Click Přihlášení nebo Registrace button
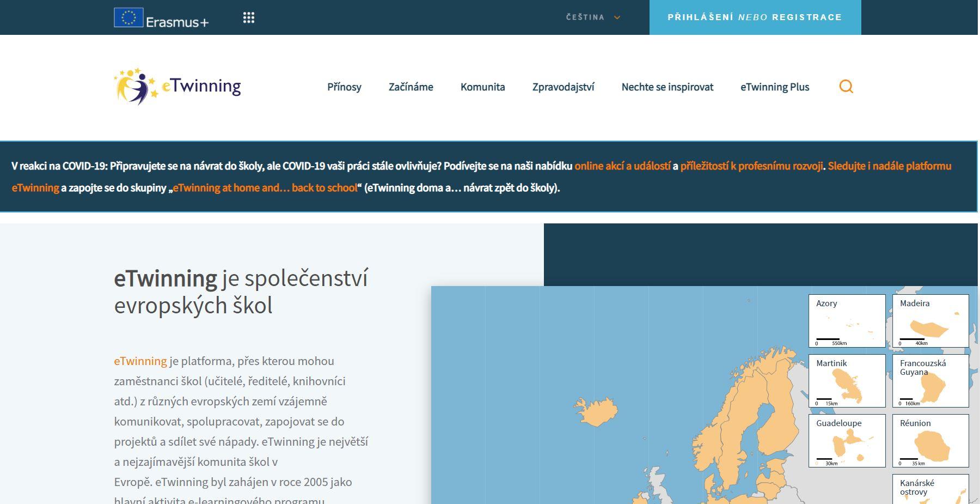 [755, 17]
